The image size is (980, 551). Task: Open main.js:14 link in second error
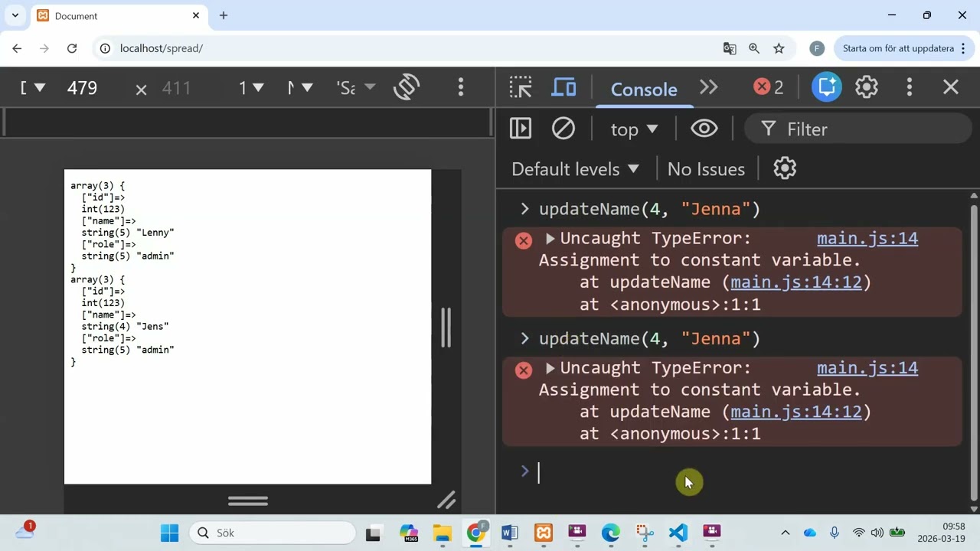click(x=867, y=368)
